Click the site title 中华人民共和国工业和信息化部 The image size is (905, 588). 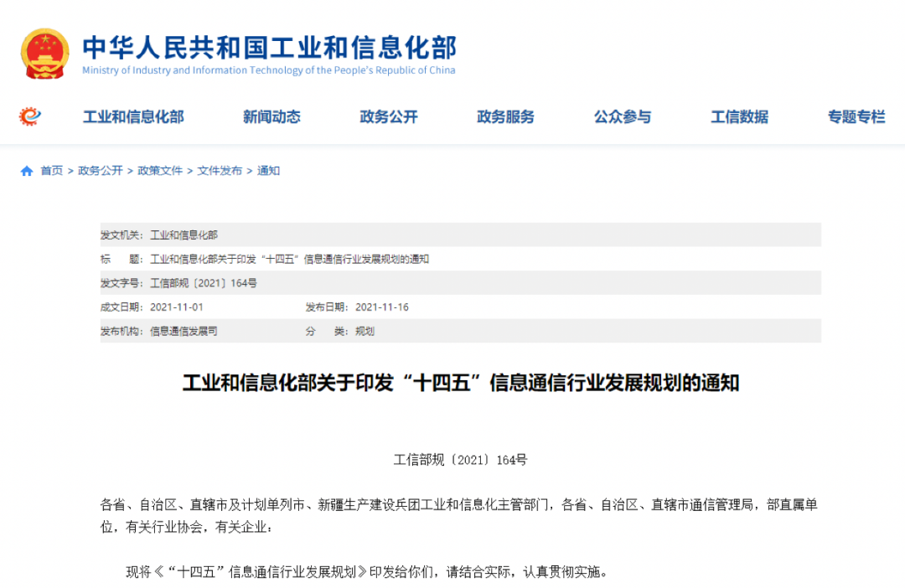tap(270, 47)
